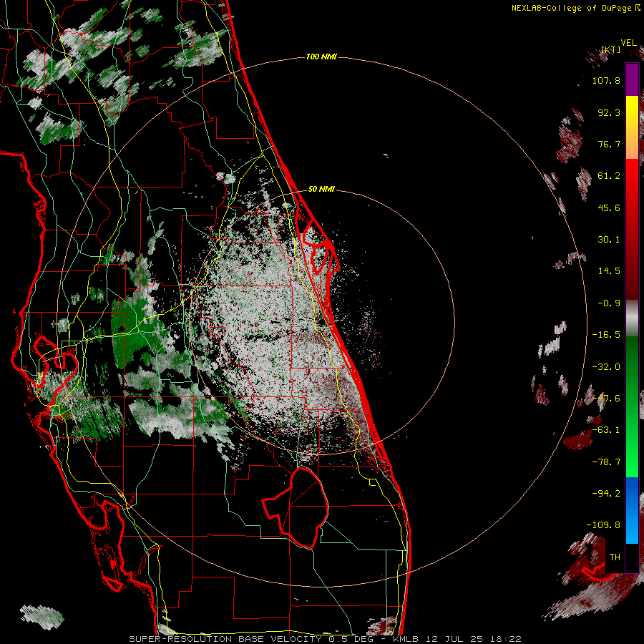Select the 76.7 velocity scale value
The height and width of the screenshot is (644, 644).
609,144
